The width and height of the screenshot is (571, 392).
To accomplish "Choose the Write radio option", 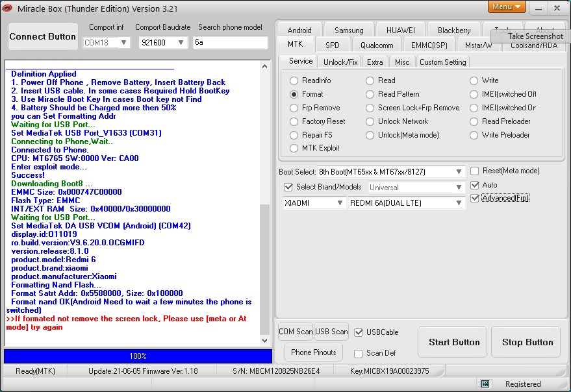I will (x=474, y=80).
